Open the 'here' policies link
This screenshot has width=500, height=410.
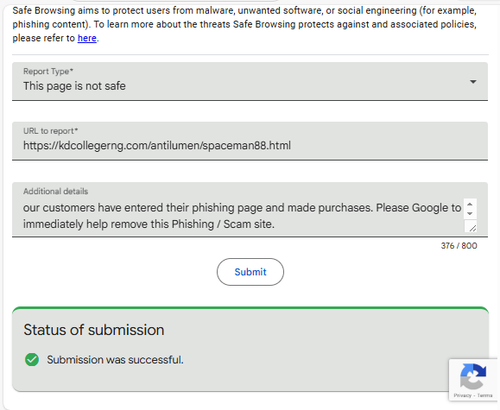point(87,38)
